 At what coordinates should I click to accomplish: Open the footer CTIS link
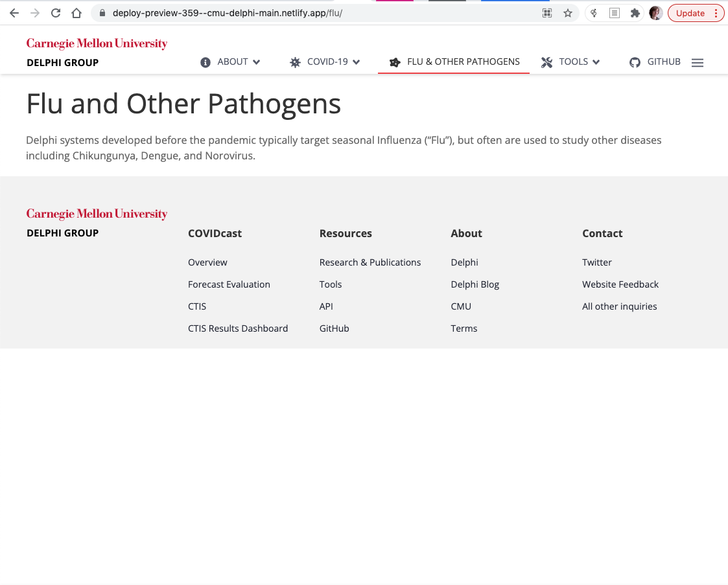coord(197,306)
